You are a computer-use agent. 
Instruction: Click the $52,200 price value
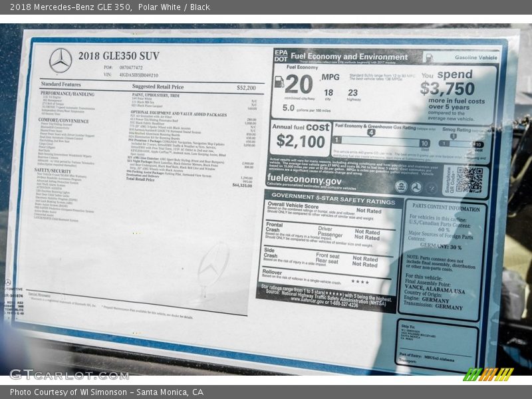click(246, 88)
